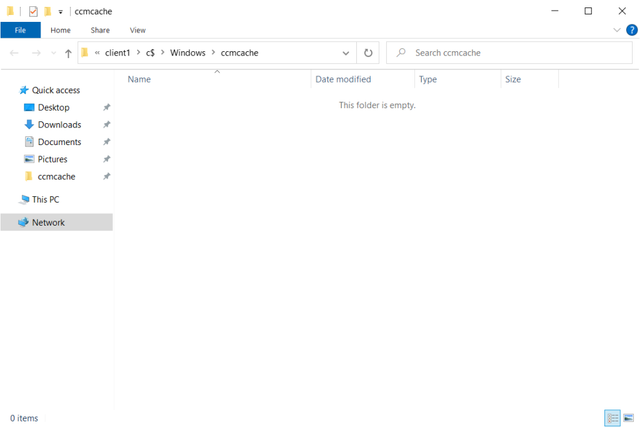
Task: Go up one folder level
Action: pos(68,53)
